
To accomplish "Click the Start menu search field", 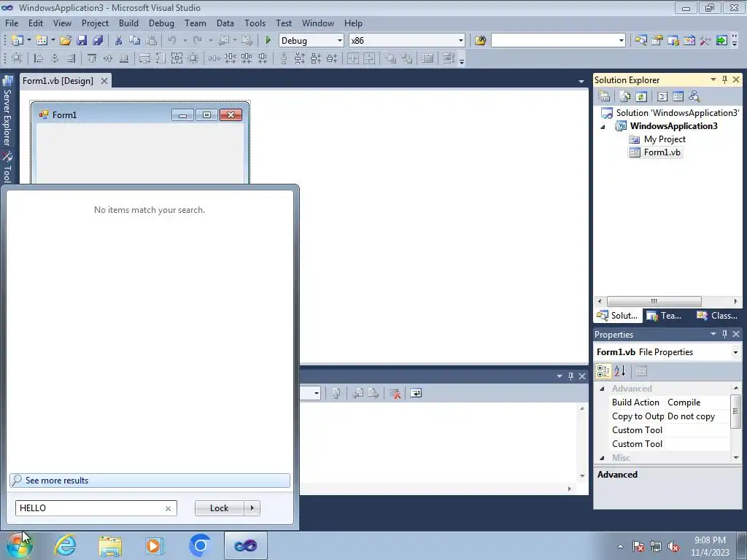I will [x=96, y=508].
